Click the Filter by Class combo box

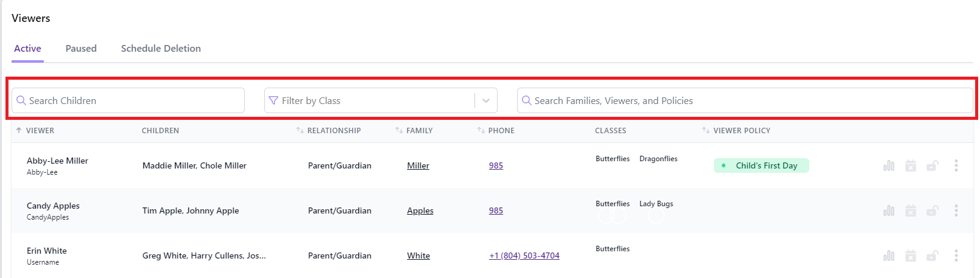click(381, 100)
